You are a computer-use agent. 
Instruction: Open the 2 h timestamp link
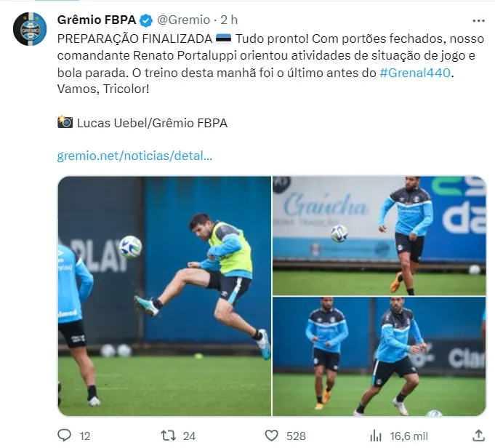[x=229, y=20]
